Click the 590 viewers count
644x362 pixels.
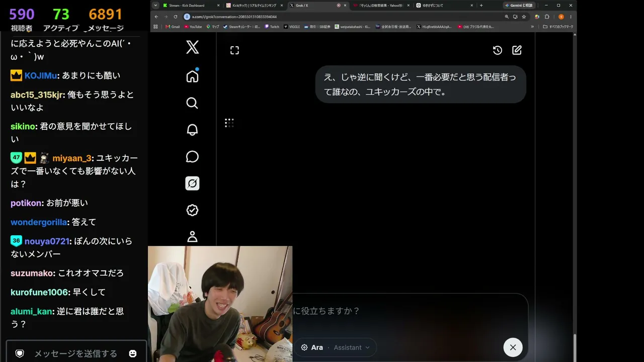22,14
